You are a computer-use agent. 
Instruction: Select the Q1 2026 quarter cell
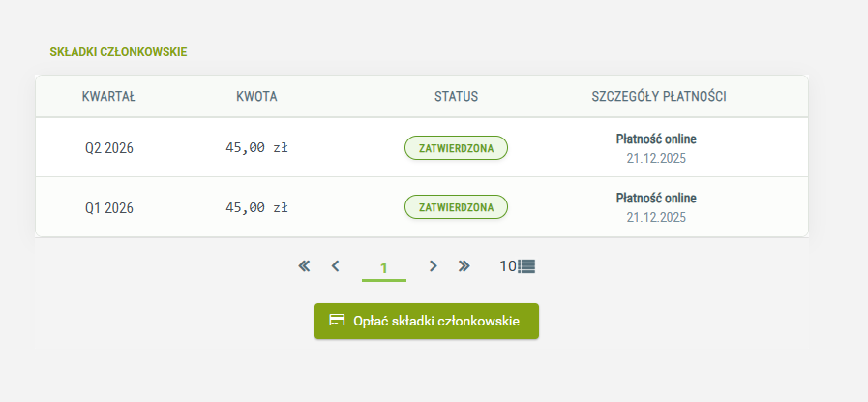[x=109, y=207]
